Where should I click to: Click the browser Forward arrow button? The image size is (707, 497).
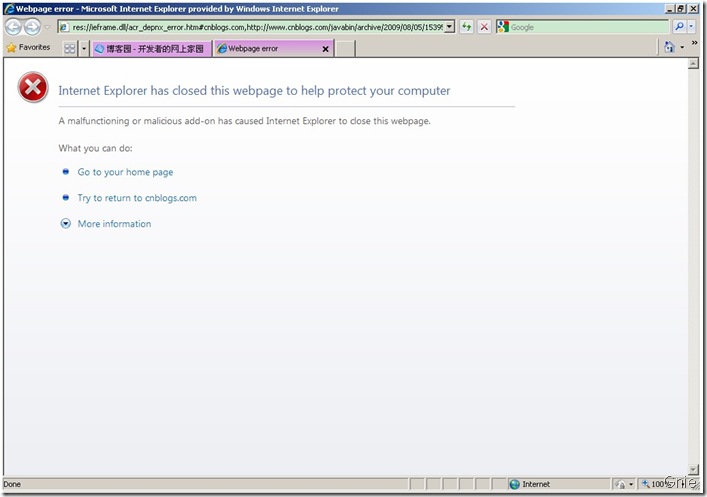[x=32, y=27]
